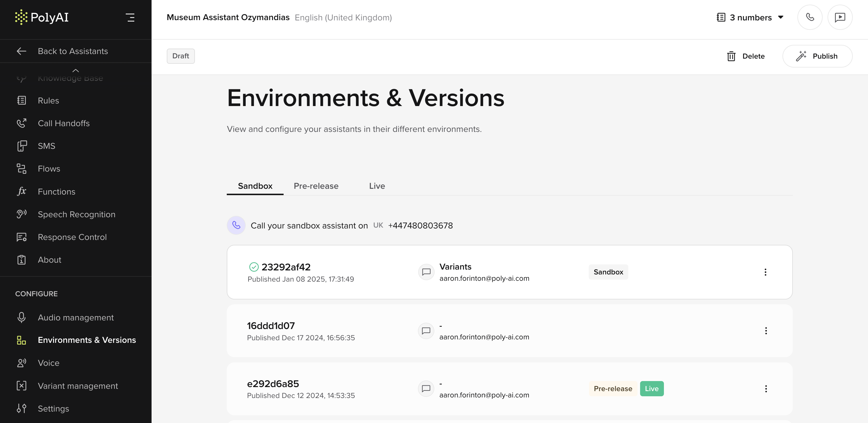Open the chat preview icon in header
Image resolution: width=868 pixels, height=423 pixels.
pos(840,17)
